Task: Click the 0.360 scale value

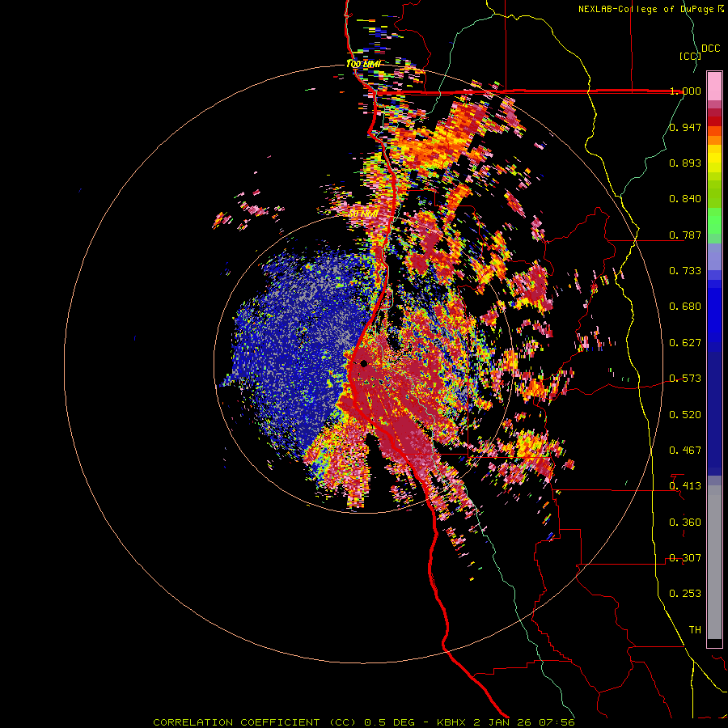Action: pyautogui.click(x=685, y=523)
